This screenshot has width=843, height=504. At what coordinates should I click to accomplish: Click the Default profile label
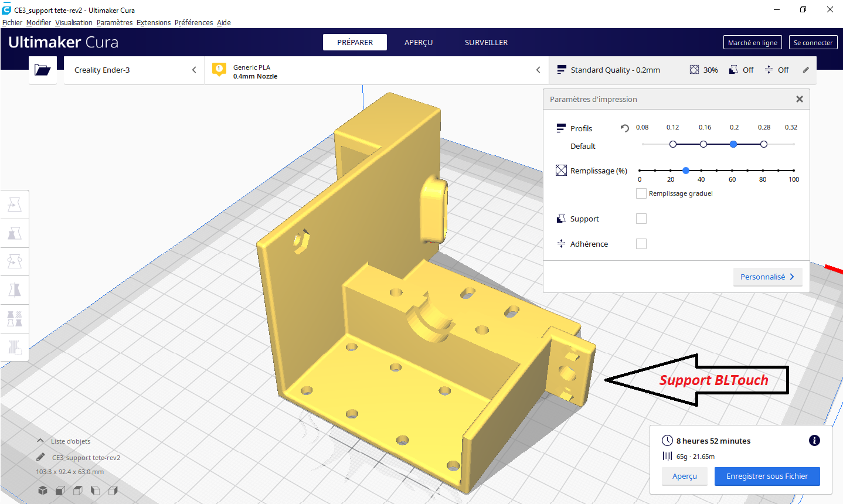point(583,146)
